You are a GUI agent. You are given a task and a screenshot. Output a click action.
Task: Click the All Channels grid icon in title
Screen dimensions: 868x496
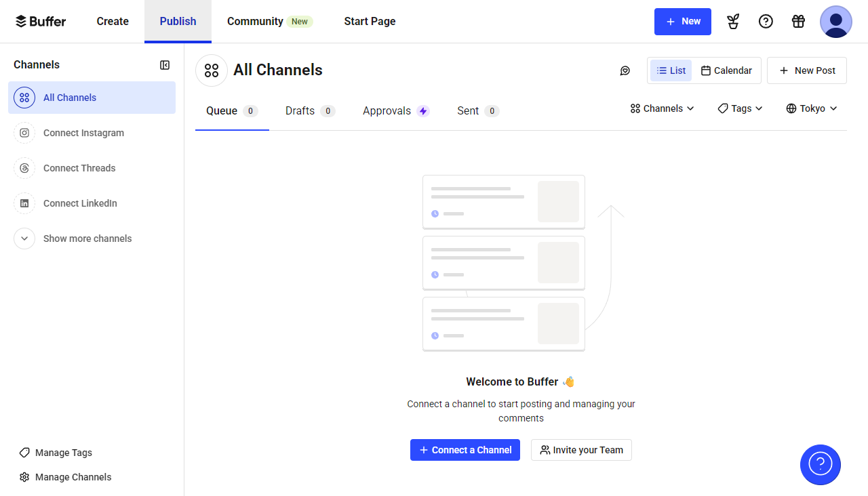212,70
